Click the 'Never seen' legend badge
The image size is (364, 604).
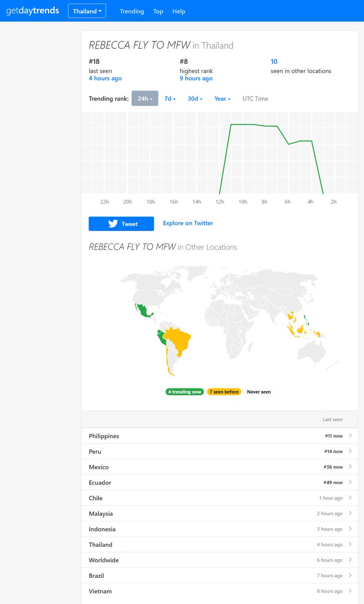[259, 392]
